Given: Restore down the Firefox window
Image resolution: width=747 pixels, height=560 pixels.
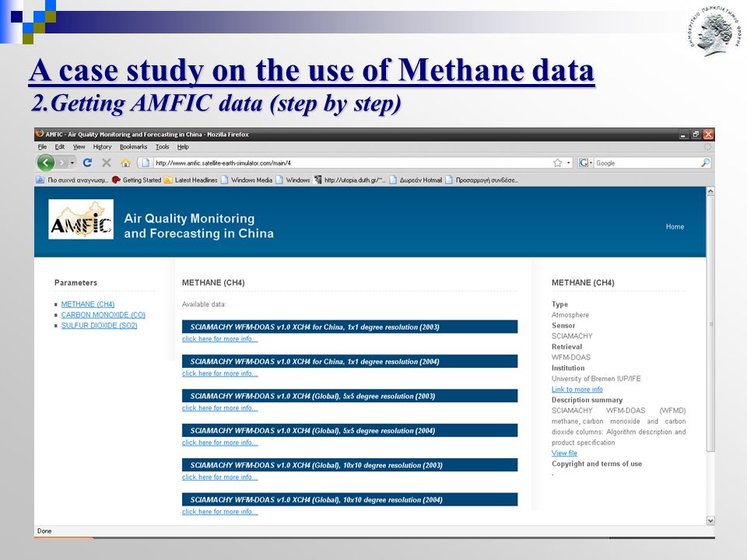Looking at the screenshot, I should coord(696,135).
